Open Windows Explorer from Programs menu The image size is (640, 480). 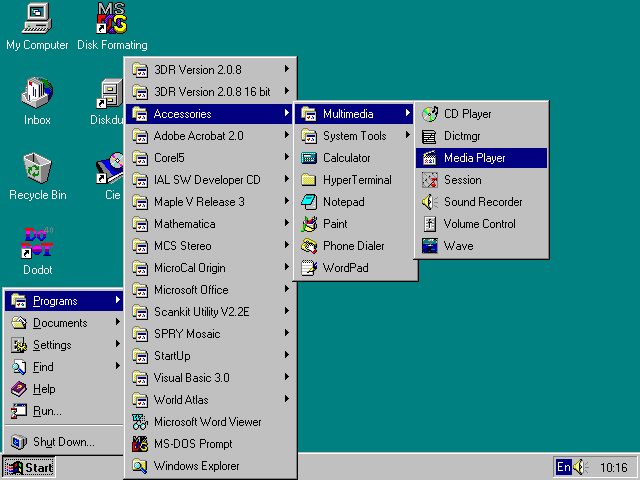[196, 466]
